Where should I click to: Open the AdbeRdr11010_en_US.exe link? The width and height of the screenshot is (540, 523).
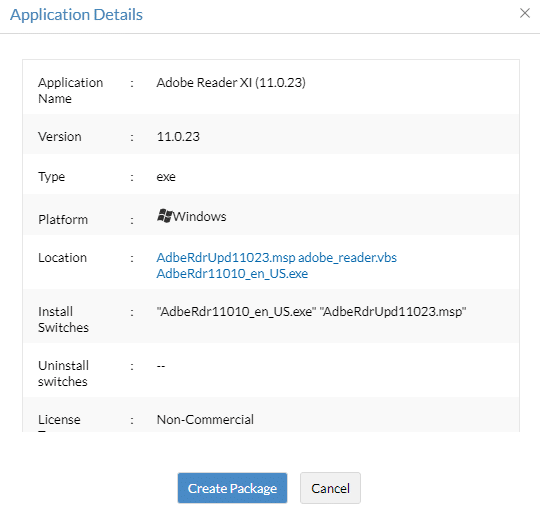[232, 274]
